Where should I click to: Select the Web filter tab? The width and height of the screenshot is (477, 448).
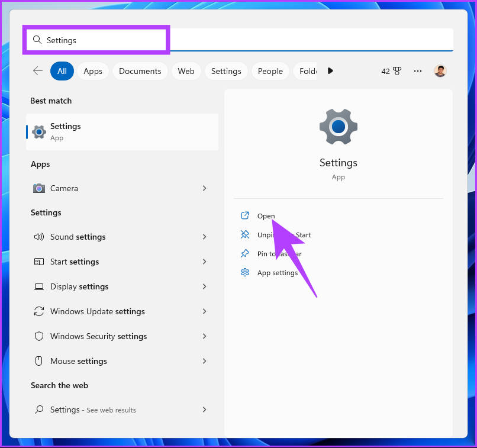click(186, 71)
